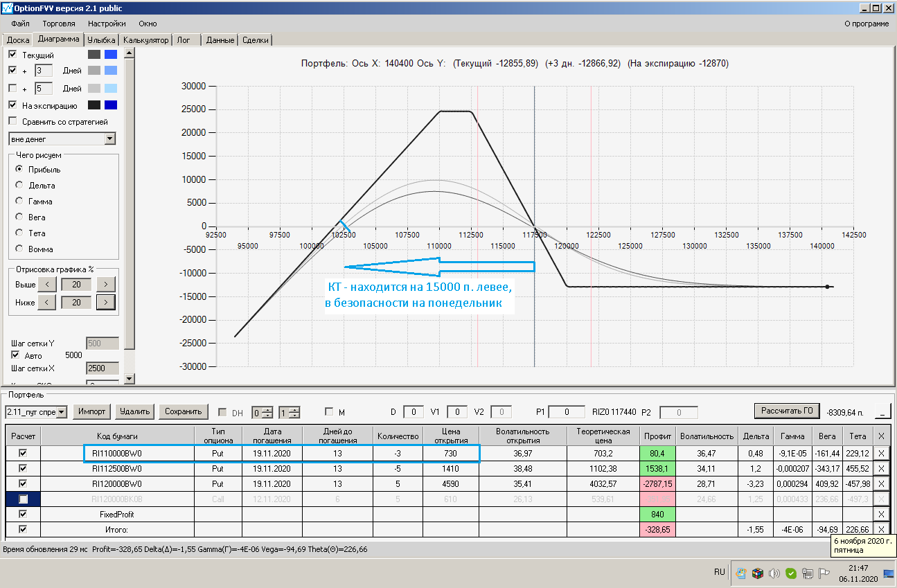Click the show desktop icon beside the clock
The width and height of the screenshot is (897, 588).
(888, 573)
